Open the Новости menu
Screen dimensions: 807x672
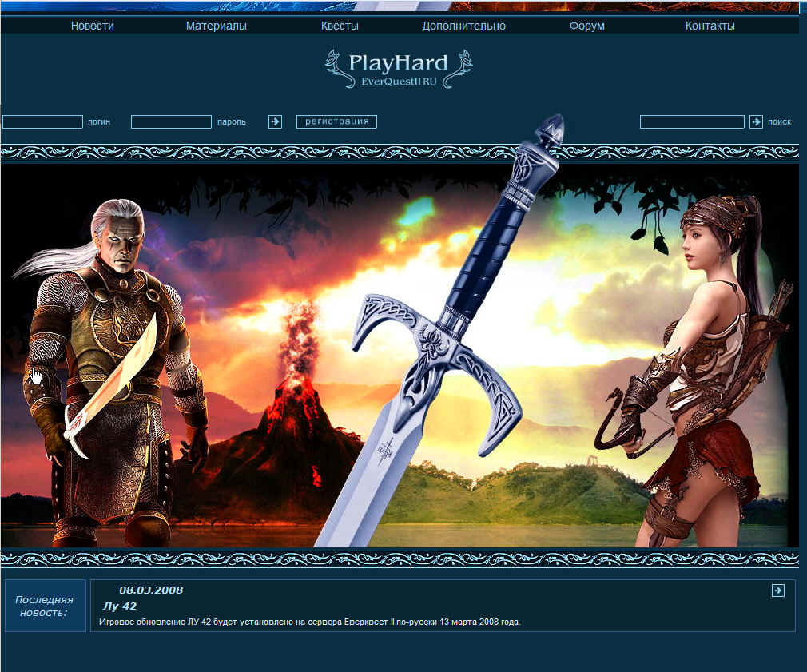(94, 25)
